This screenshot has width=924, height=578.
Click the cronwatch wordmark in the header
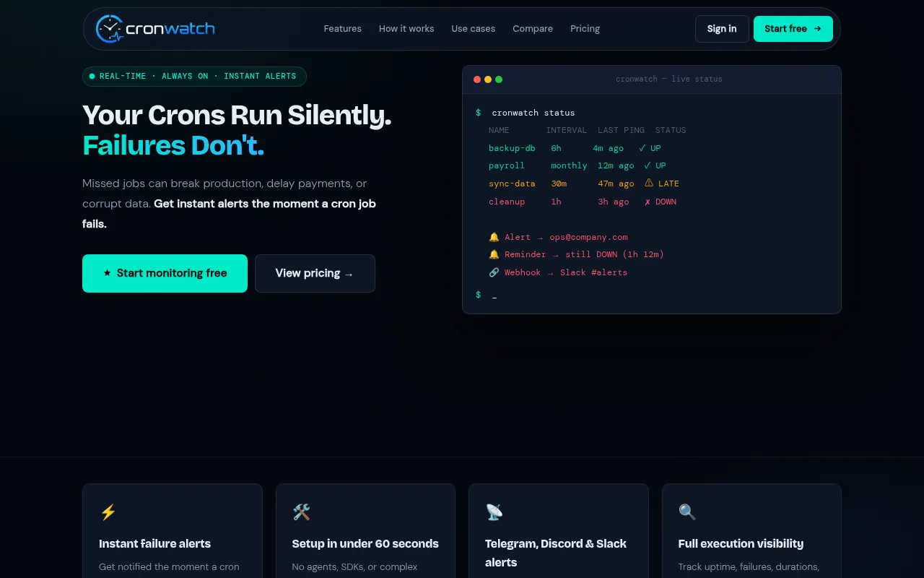[x=170, y=29]
